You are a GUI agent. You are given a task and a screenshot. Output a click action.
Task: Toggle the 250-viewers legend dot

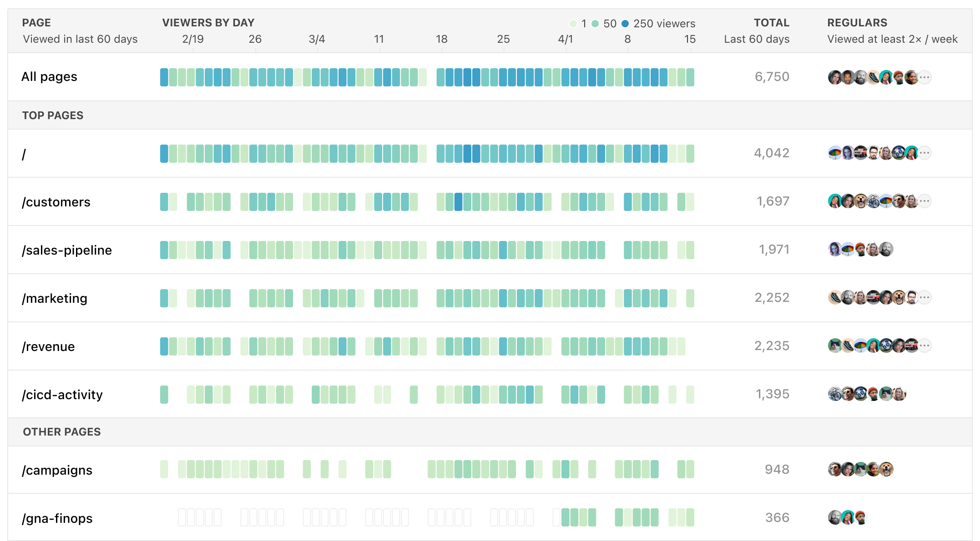click(624, 24)
